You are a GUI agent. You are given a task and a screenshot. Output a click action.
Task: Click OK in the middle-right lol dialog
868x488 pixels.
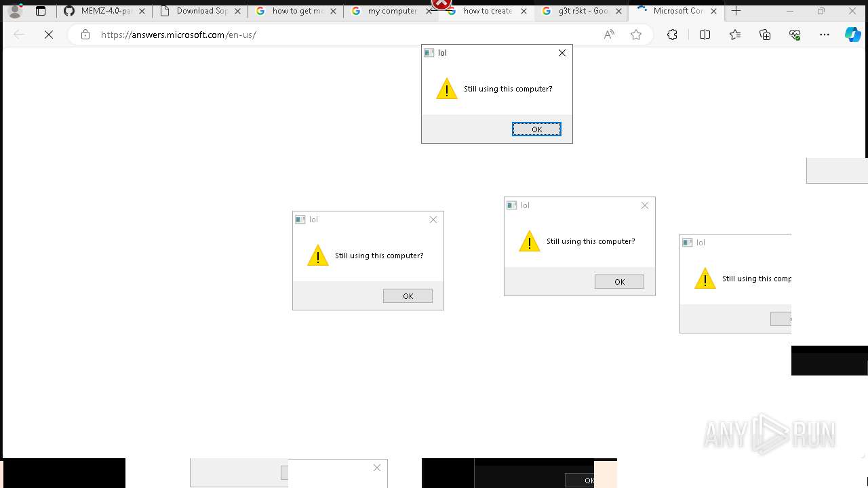point(619,282)
